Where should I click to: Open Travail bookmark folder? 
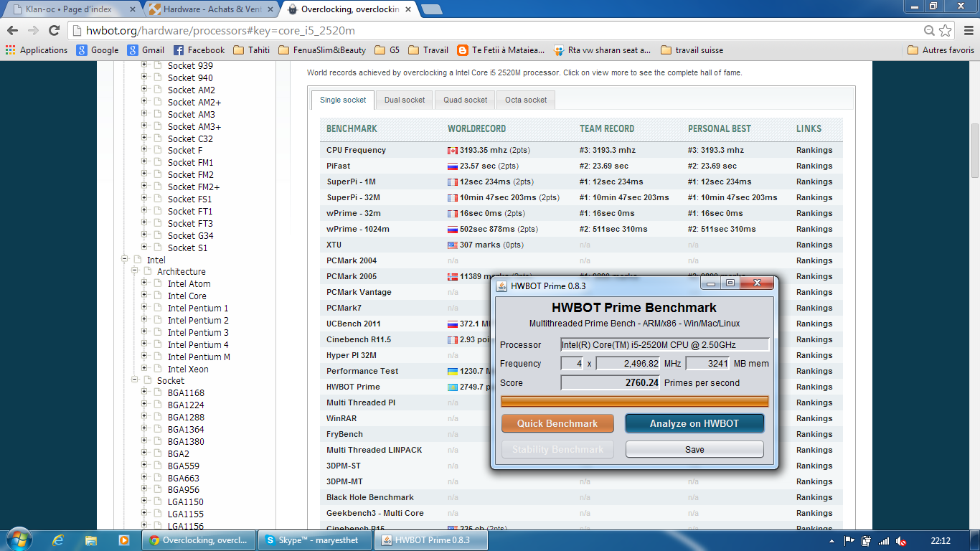click(428, 50)
